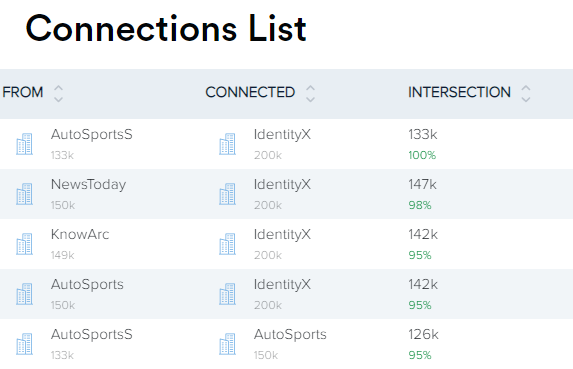The width and height of the screenshot is (573, 369).
Task: Click building icon next to KnowArc
Action: click(x=24, y=244)
